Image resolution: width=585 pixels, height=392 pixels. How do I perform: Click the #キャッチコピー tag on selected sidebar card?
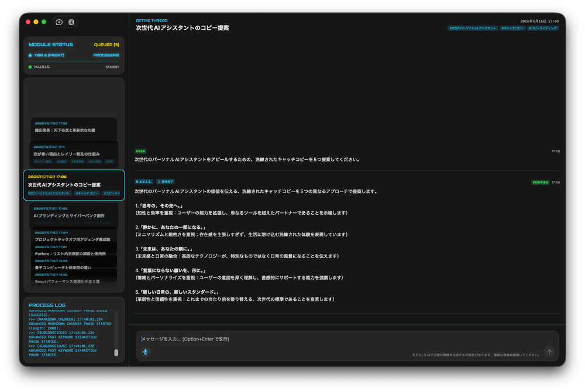coord(87,193)
